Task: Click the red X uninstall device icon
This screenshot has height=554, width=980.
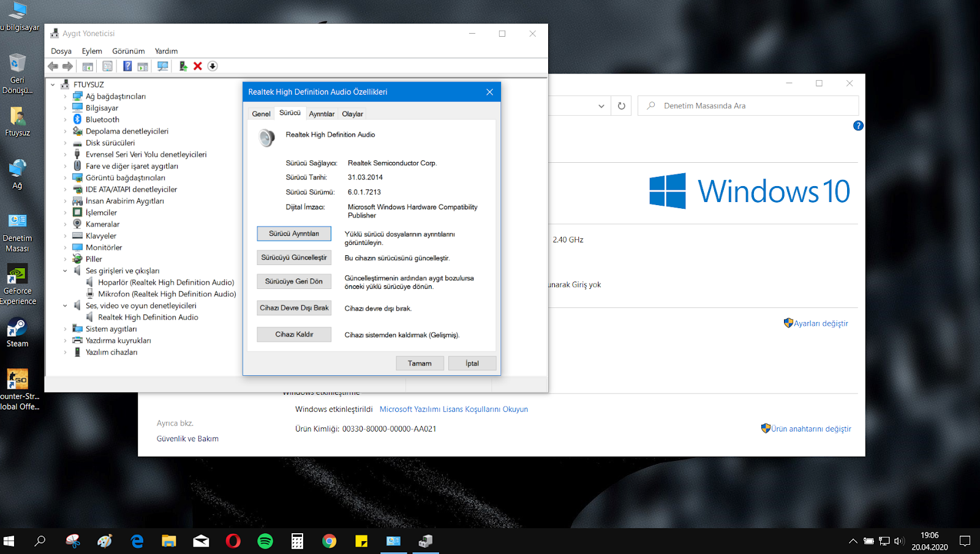Action: coord(198,66)
